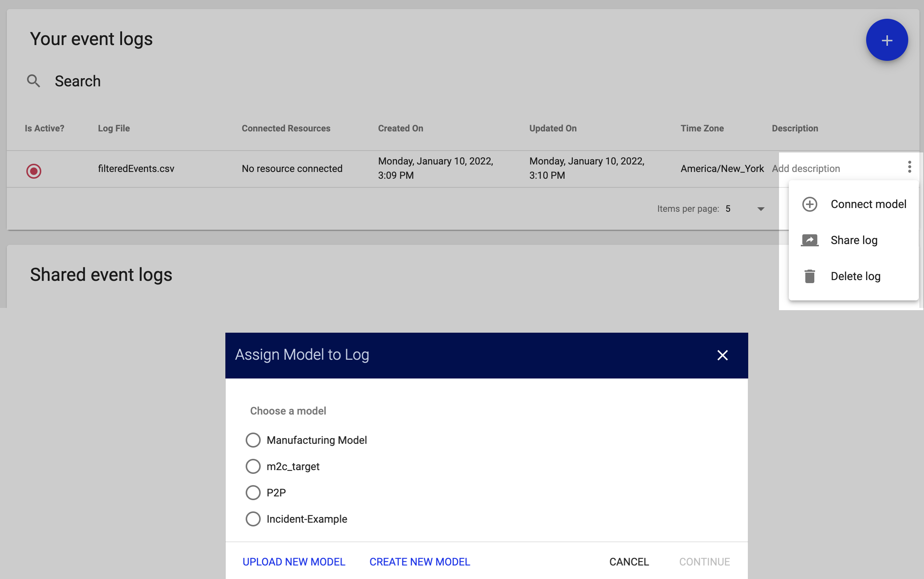This screenshot has width=924, height=579.
Task: Select m2c_target model option
Action: click(254, 466)
